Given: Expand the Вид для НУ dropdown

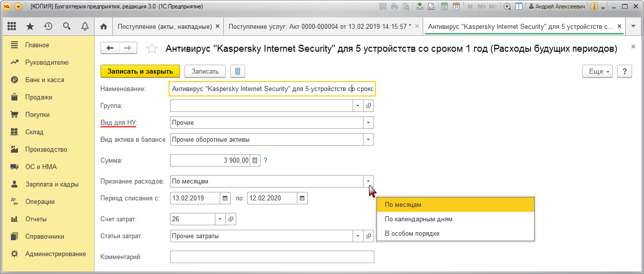Looking at the screenshot, I should click(x=368, y=122).
